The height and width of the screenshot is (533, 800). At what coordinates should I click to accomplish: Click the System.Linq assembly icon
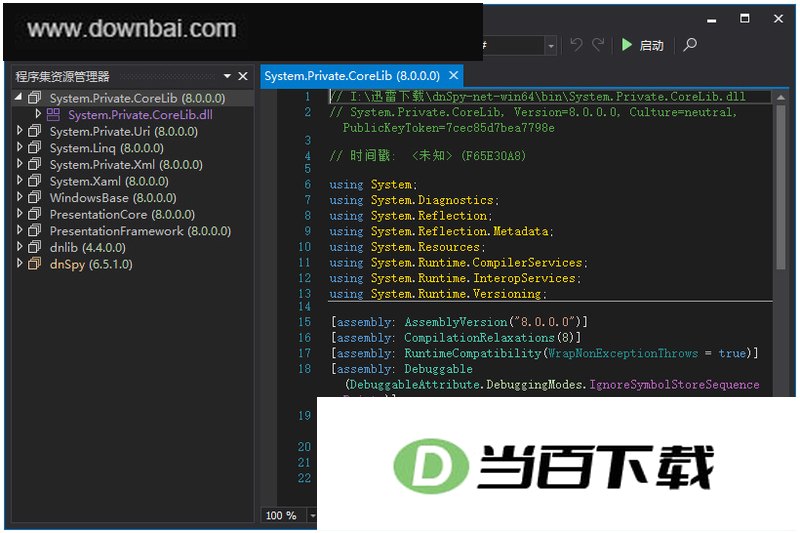pyautogui.click(x=35, y=148)
